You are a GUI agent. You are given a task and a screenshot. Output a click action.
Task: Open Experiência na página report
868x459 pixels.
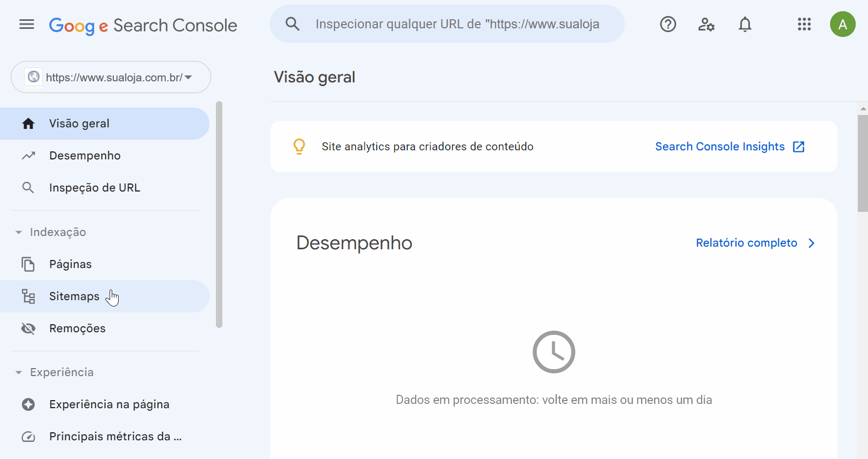tap(105, 404)
